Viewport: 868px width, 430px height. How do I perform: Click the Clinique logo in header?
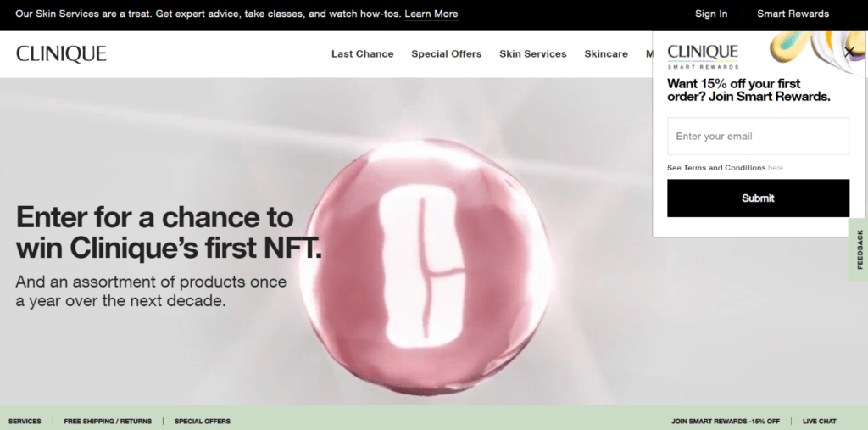tap(61, 53)
